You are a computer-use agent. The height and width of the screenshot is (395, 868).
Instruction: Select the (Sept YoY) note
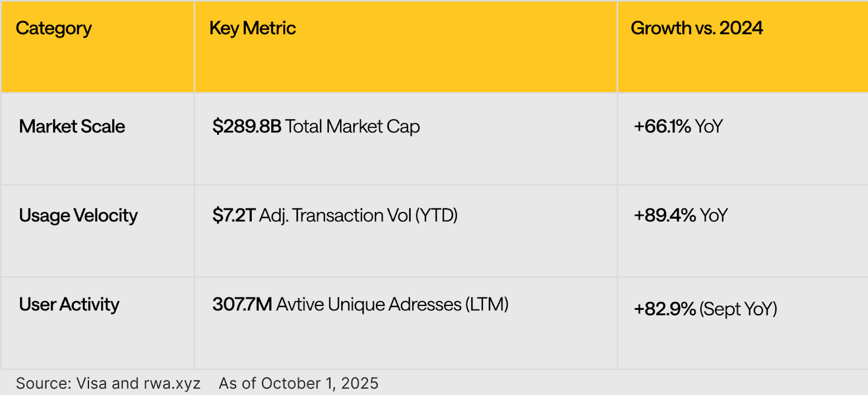[738, 309]
